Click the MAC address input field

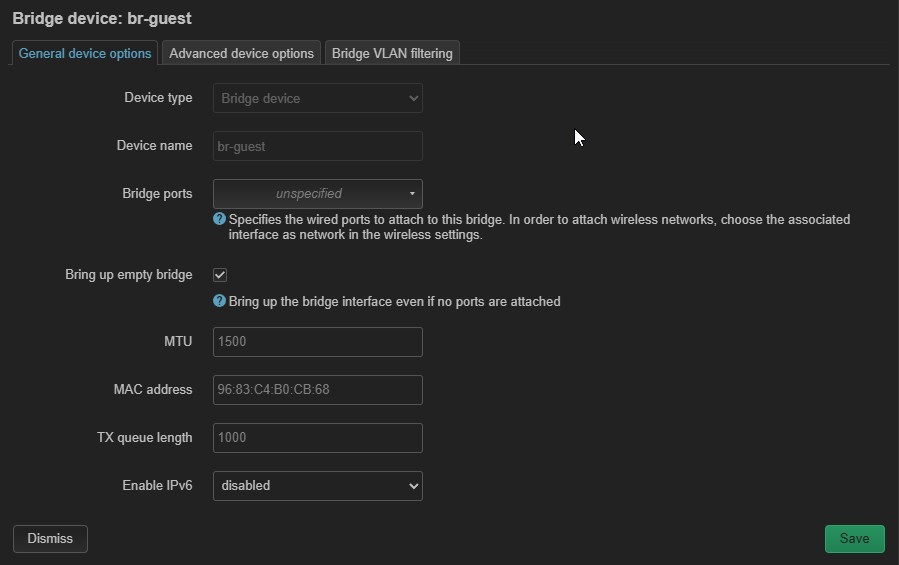318,390
